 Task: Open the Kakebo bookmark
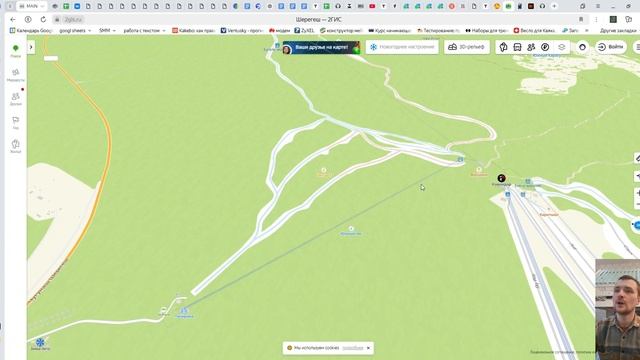click(x=194, y=31)
